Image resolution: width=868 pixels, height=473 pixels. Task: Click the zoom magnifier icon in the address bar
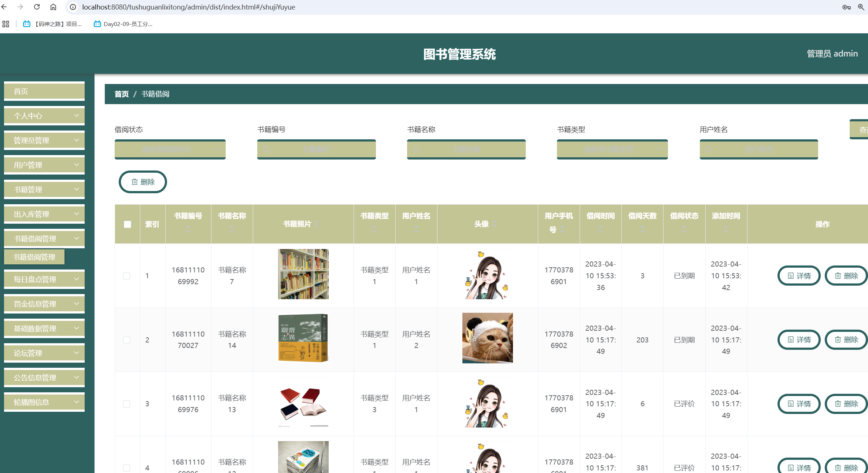[861, 7]
